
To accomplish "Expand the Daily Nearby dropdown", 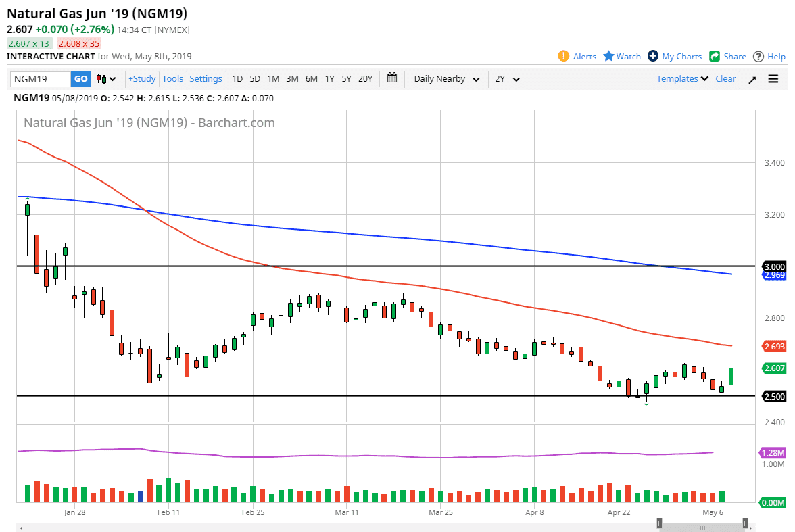I will click(446, 79).
